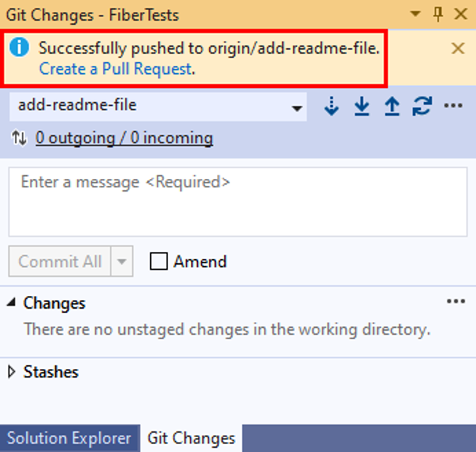This screenshot has width=476, height=452.
Task: Open the ellipsis menu in the Changes section
Action: (456, 301)
